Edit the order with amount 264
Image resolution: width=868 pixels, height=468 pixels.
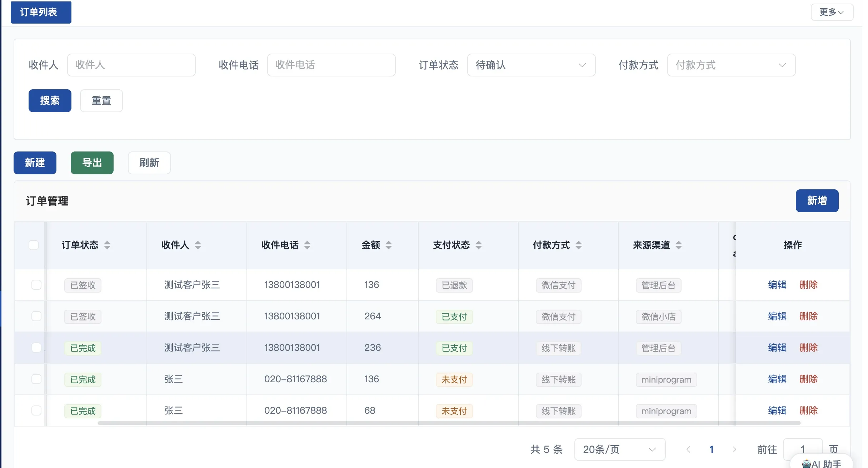pos(777,316)
